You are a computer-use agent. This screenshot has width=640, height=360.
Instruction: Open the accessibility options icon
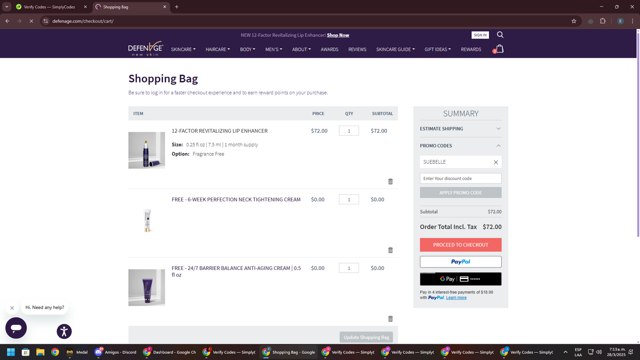point(64,331)
